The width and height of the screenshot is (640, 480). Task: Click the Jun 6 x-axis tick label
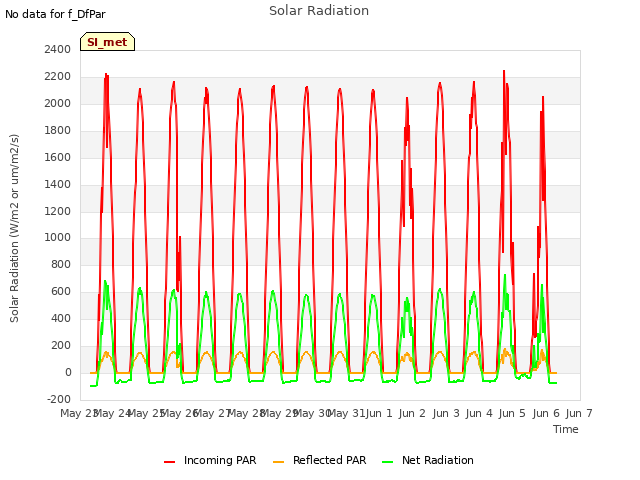[x=546, y=413]
